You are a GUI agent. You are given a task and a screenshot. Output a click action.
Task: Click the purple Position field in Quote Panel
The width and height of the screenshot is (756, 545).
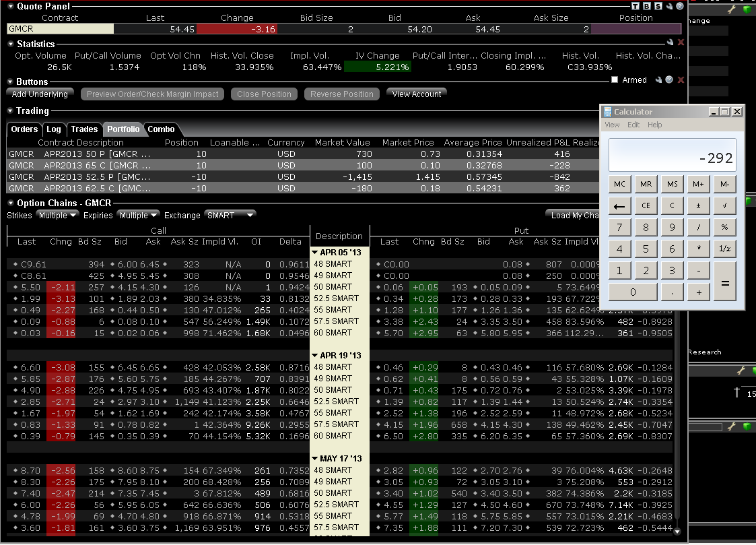pos(635,29)
